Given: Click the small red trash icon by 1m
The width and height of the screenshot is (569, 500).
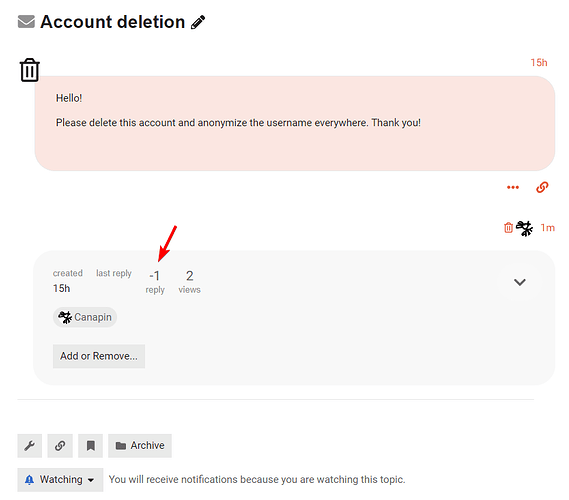Looking at the screenshot, I should coord(508,228).
